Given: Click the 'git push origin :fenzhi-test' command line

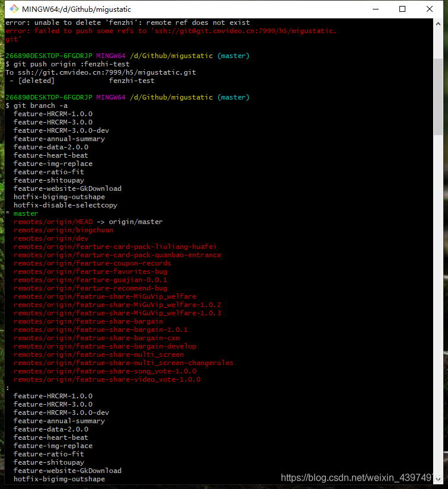Looking at the screenshot, I should (68, 64).
